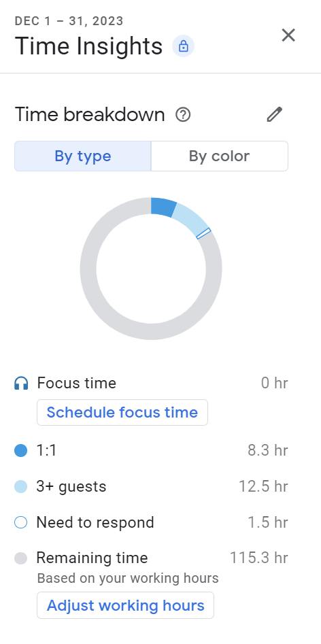The width and height of the screenshot is (321, 644).
Task: Click the Time Insights heading
Action: (88, 46)
